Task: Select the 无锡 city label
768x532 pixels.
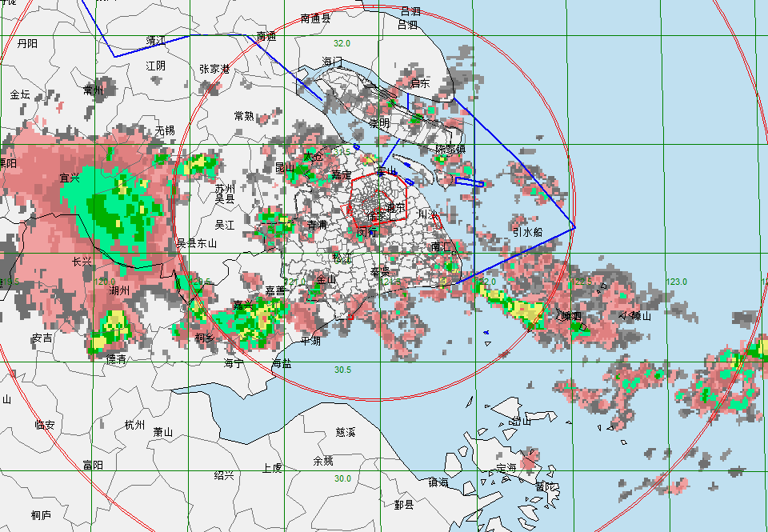Action: [x=165, y=130]
